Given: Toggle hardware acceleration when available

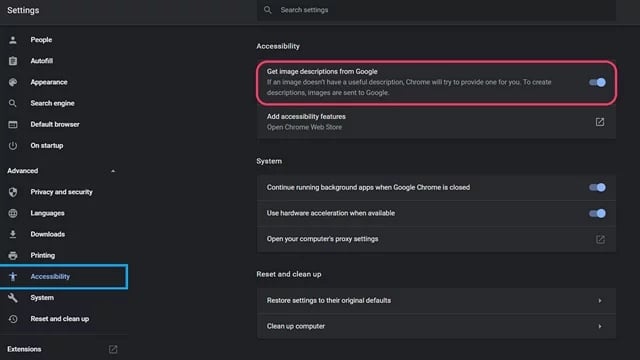Looking at the screenshot, I should [x=597, y=213].
